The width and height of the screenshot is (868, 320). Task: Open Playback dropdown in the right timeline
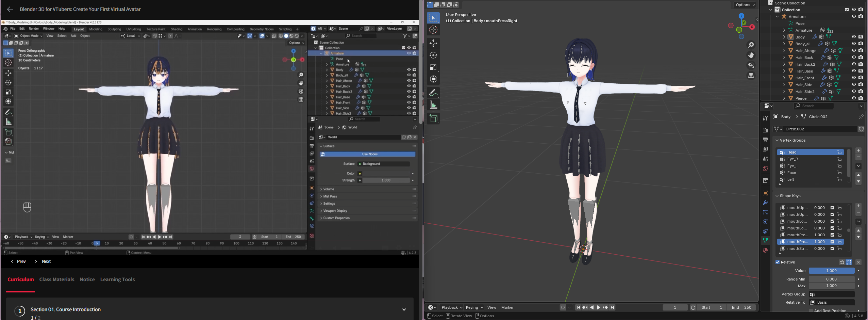452,307
